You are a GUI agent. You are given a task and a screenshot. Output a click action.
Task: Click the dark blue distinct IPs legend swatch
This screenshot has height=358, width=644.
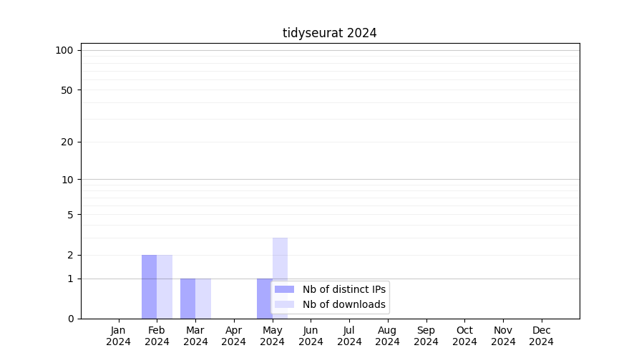pos(284,289)
